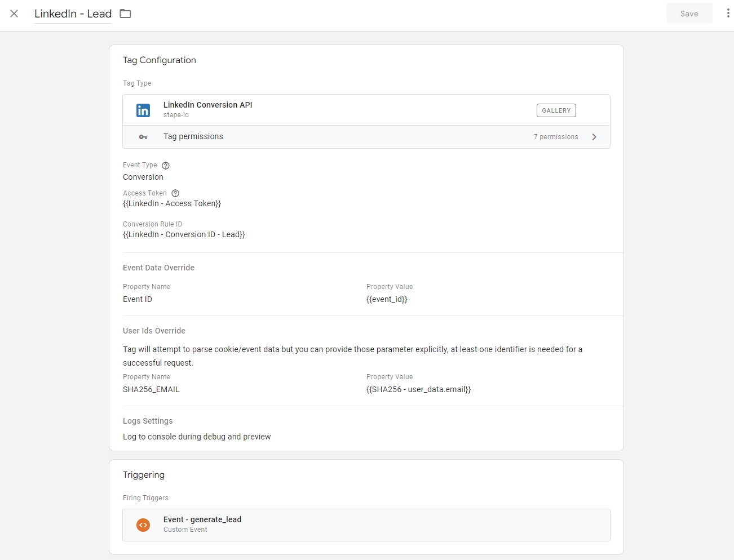734x560 pixels.
Task: Expand Tag permissions with the chevron arrow
Action: tap(594, 137)
